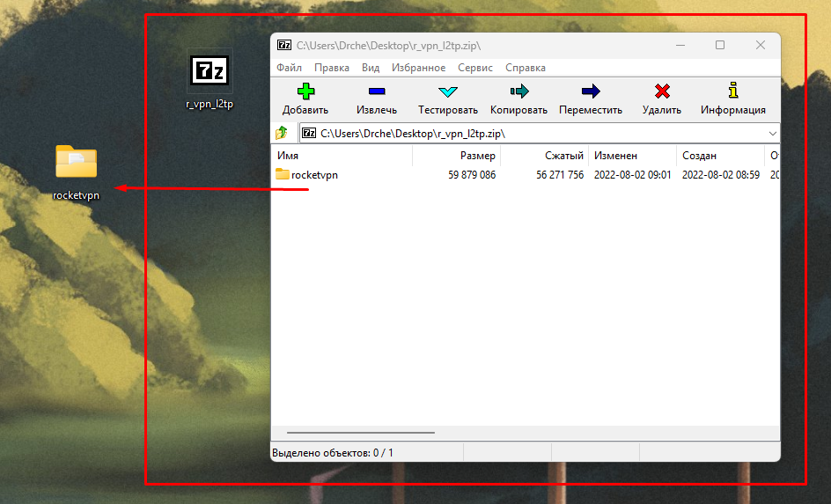
Task: Click the horizontal scrollbar in file list
Action: click(361, 433)
